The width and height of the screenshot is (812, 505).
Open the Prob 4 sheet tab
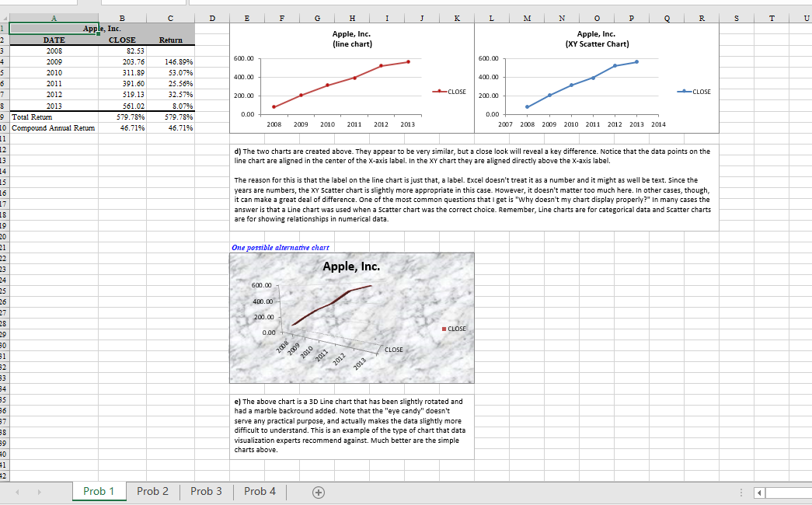click(260, 491)
